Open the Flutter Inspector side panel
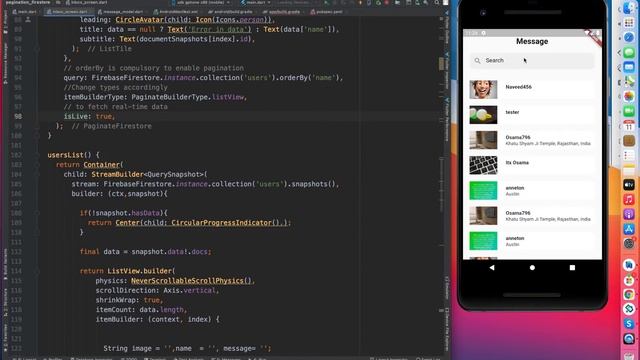640x360 pixels. click(447, 71)
